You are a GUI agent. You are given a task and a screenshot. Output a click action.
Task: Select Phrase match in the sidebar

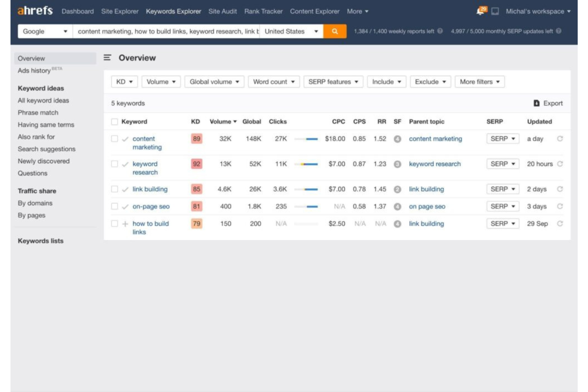38,112
